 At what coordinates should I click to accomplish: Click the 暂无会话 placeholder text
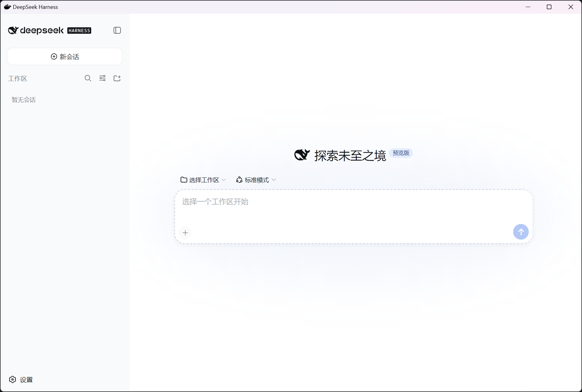coord(24,100)
